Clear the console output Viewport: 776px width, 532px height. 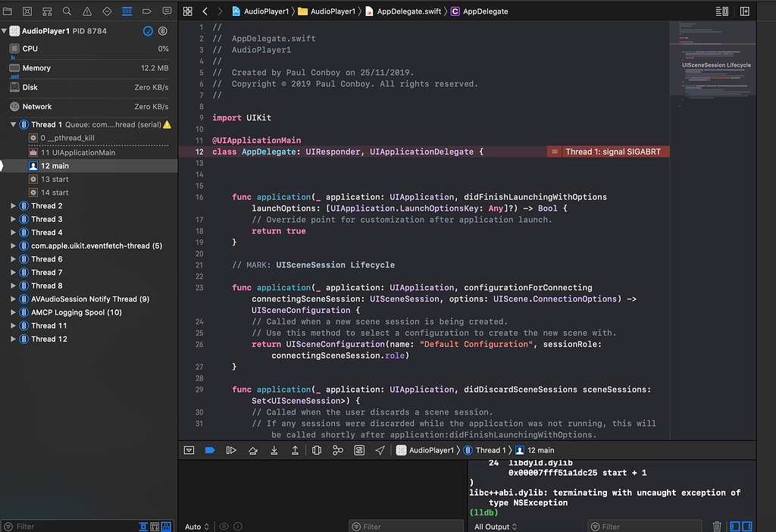pos(717,526)
